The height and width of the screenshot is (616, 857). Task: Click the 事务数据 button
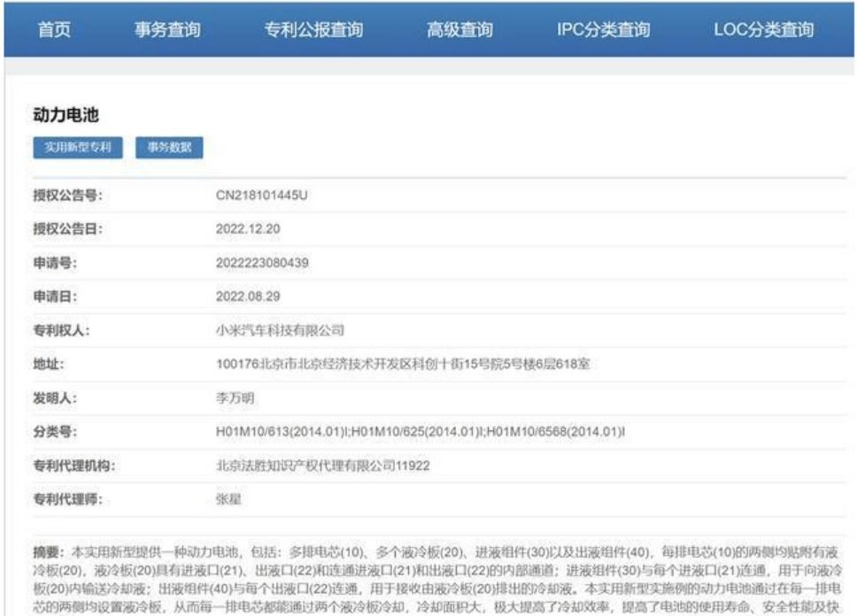pyautogui.click(x=169, y=147)
